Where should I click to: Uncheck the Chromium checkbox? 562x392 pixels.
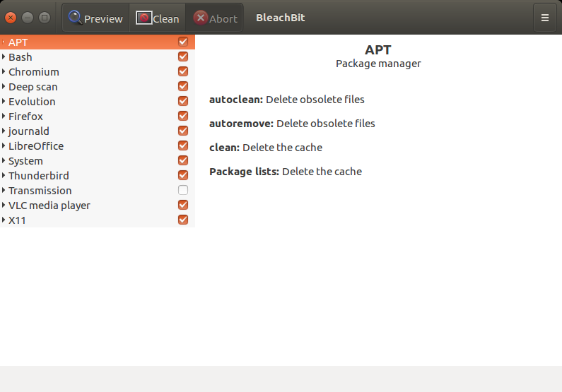(183, 71)
